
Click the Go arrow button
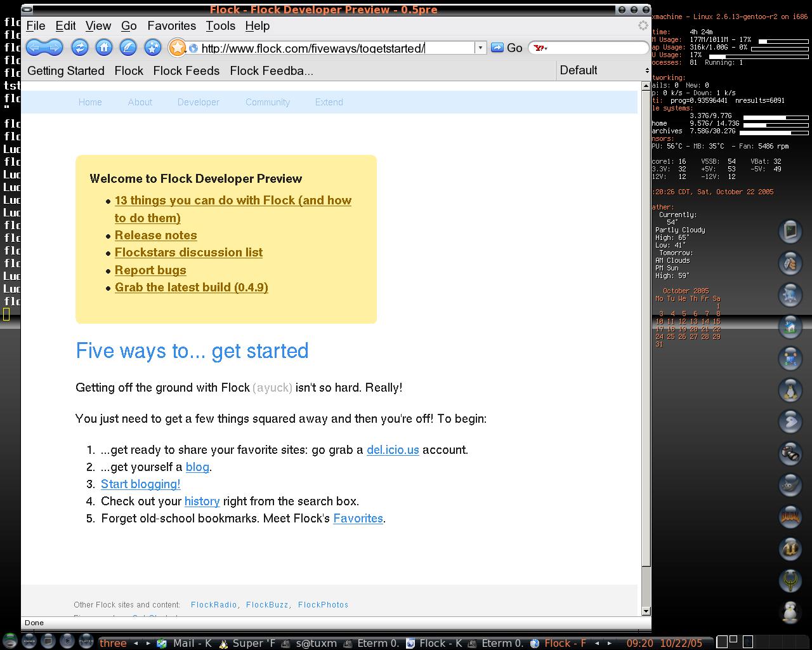[506, 48]
